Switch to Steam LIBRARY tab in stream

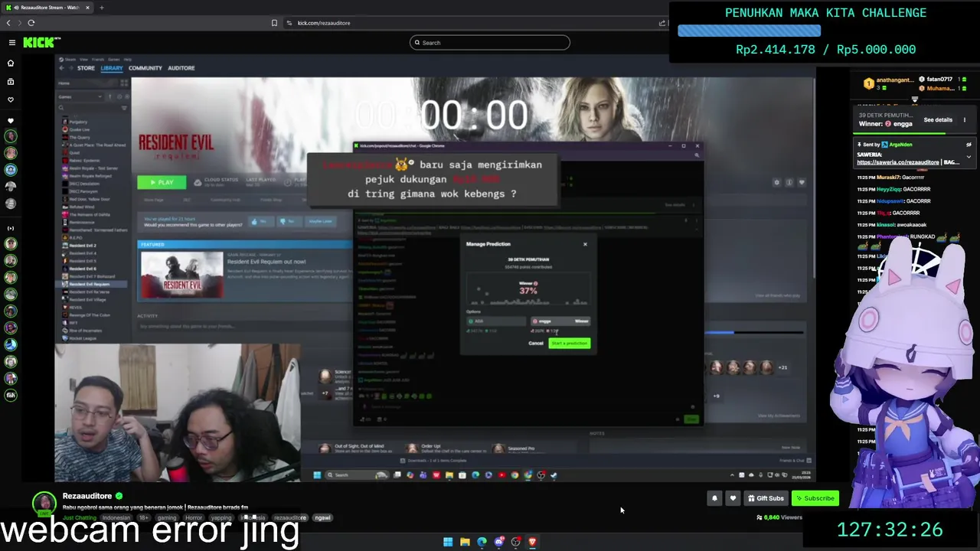click(x=112, y=68)
